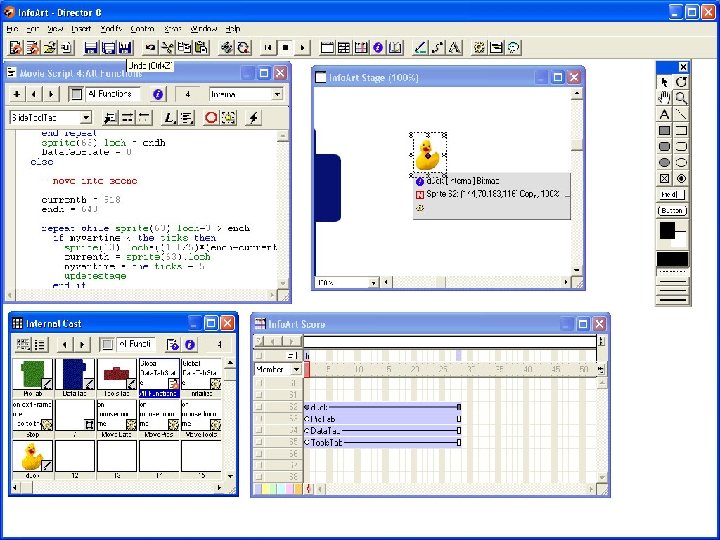Stop the movie with the toolbar button
The height and width of the screenshot is (540, 720).
tap(285, 47)
